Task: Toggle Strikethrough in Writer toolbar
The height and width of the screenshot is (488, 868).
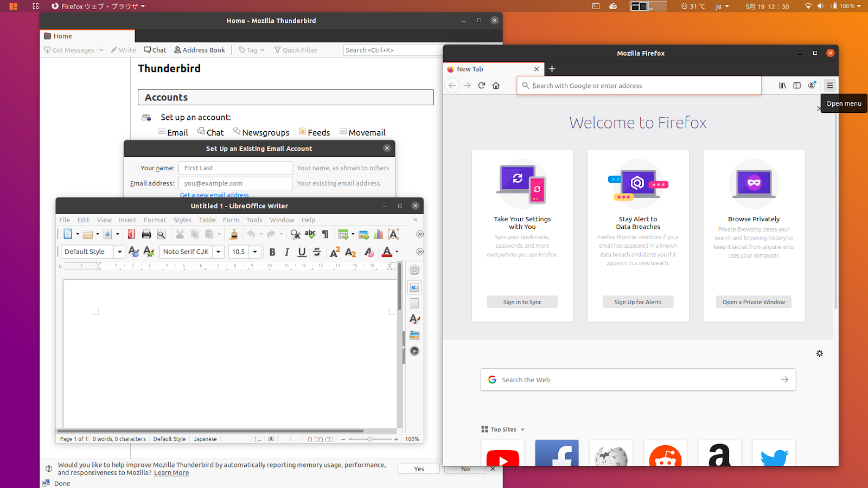Action: click(x=317, y=252)
